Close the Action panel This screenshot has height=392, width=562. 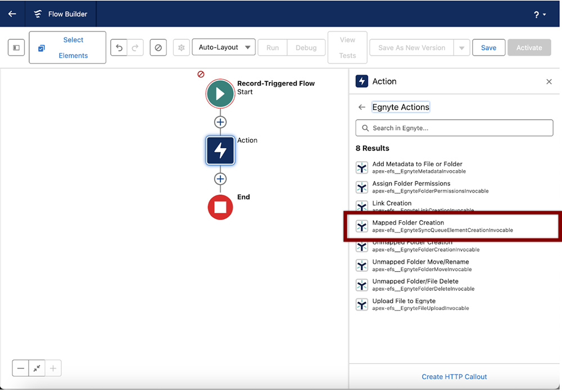(549, 81)
